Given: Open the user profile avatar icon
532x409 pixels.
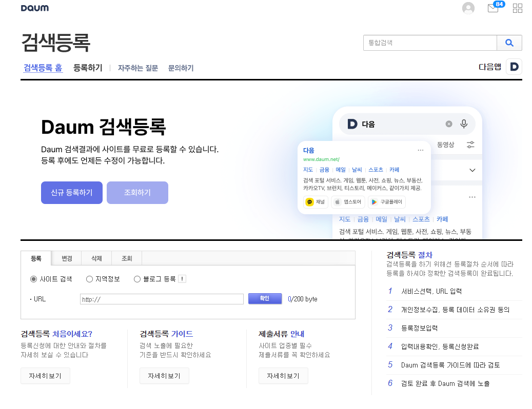Looking at the screenshot, I should [468, 8].
